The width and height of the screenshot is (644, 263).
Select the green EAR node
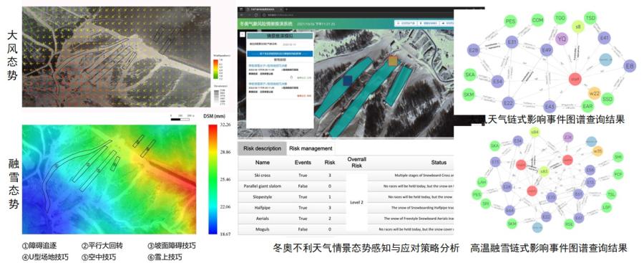pos(587,107)
